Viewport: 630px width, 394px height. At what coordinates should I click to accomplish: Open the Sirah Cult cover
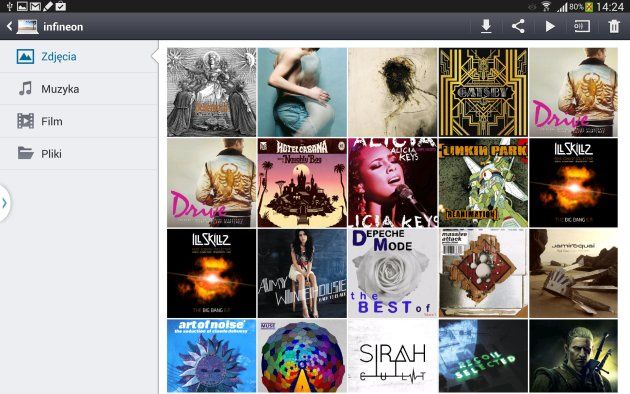[x=393, y=356]
